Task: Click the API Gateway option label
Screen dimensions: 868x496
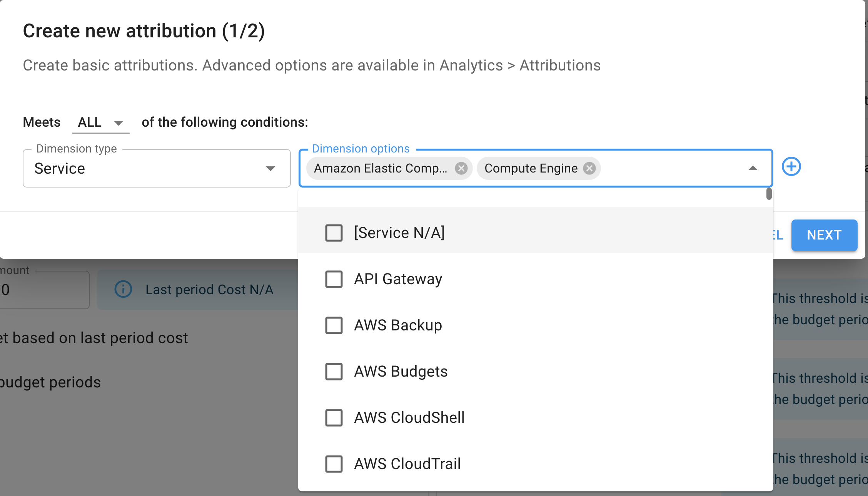Action: [x=398, y=279]
